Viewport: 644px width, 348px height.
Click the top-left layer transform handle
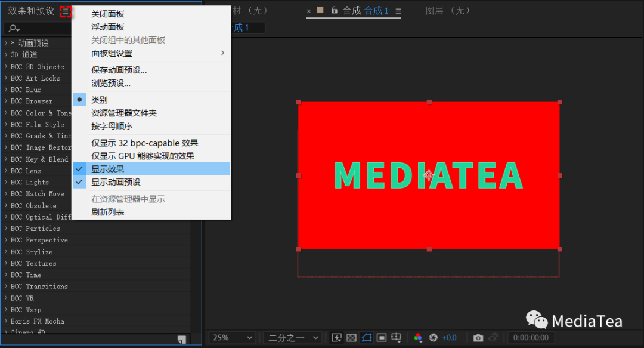coord(299,102)
